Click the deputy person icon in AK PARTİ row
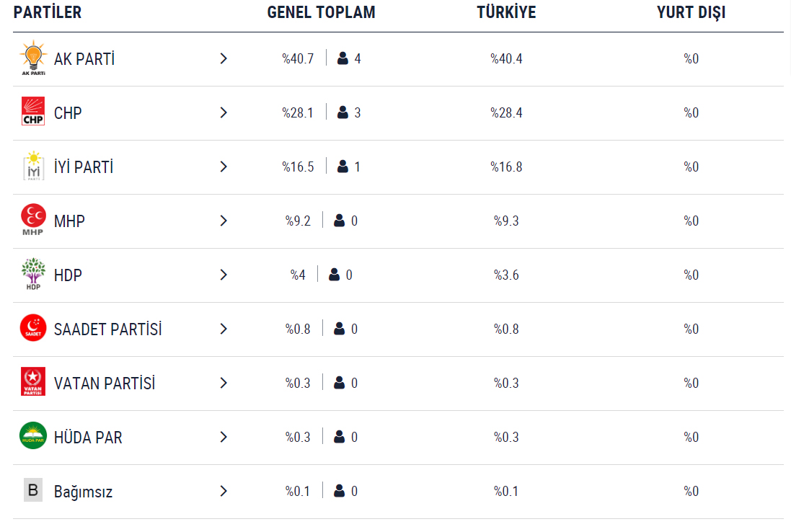Viewport: 791px width, 532px height. tap(343, 58)
